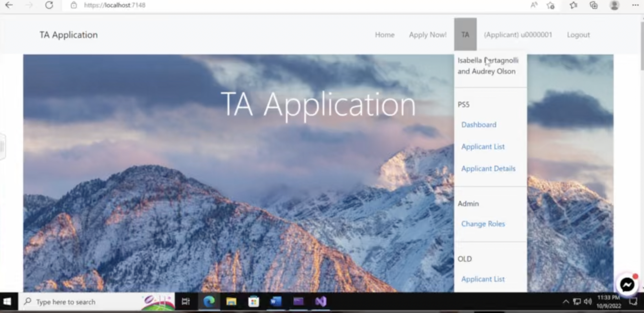The image size is (644, 313).
Task: Show hidden system tray icons chevron
Action: coord(565,302)
